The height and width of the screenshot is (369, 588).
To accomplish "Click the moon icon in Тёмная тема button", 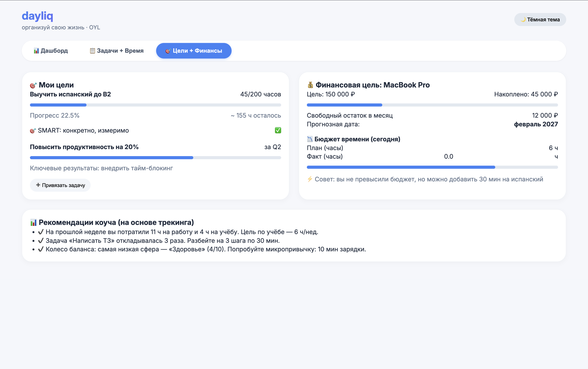I will tap(524, 19).
